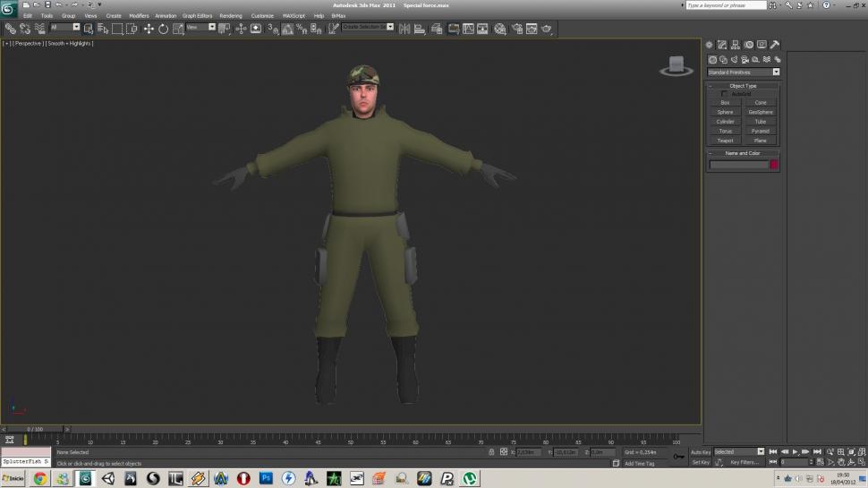Activate the Select and Scale tool

click(x=178, y=29)
